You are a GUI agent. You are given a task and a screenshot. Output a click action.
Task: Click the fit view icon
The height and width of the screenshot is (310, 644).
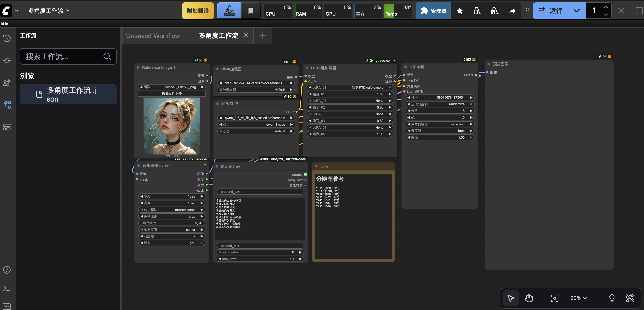coord(554,298)
